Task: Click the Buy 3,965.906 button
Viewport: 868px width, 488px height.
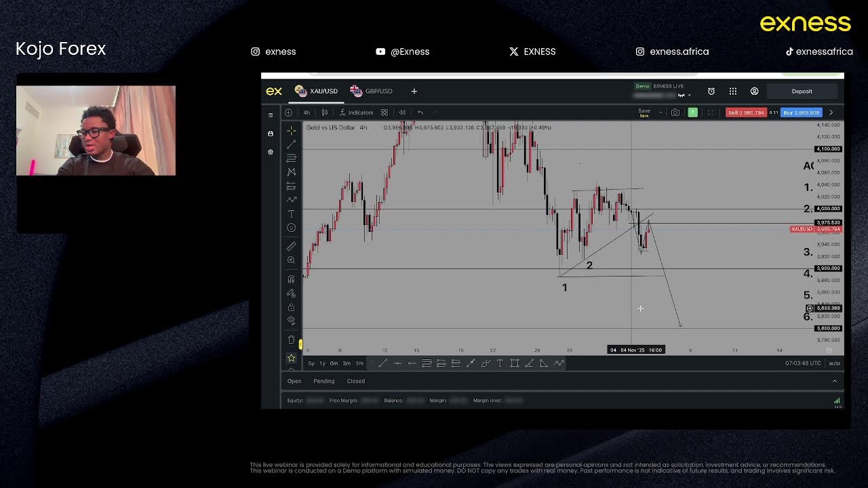Action: point(801,113)
